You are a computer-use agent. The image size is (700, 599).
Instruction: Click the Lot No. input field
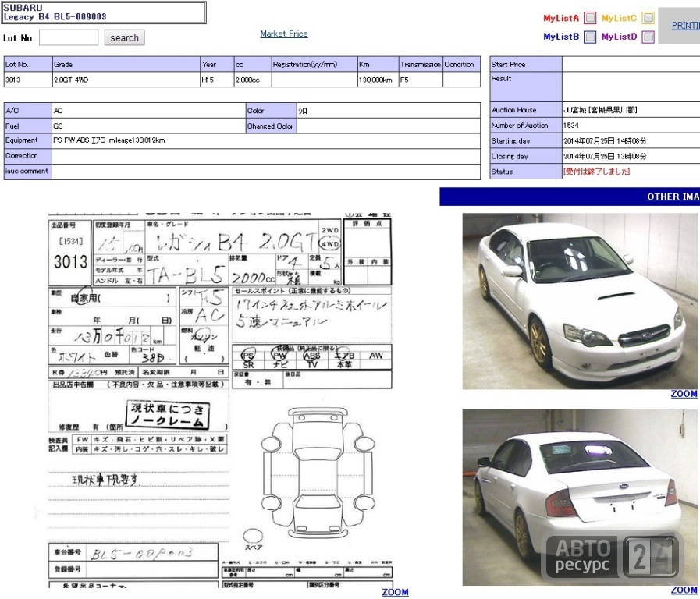tap(69, 37)
